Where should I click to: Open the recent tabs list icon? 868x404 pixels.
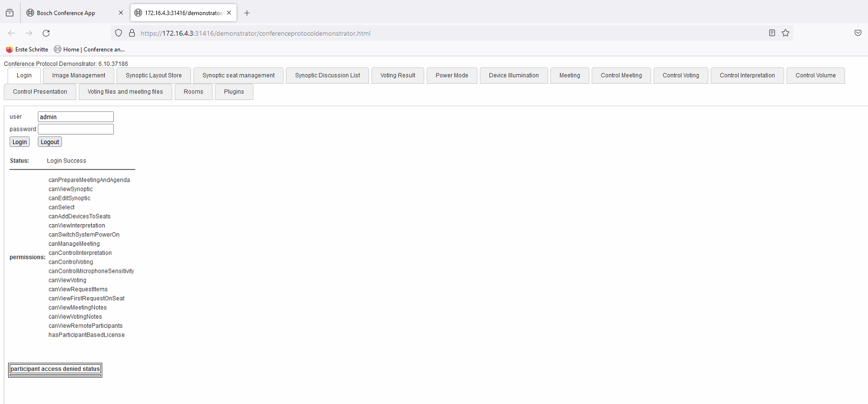click(10, 13)
